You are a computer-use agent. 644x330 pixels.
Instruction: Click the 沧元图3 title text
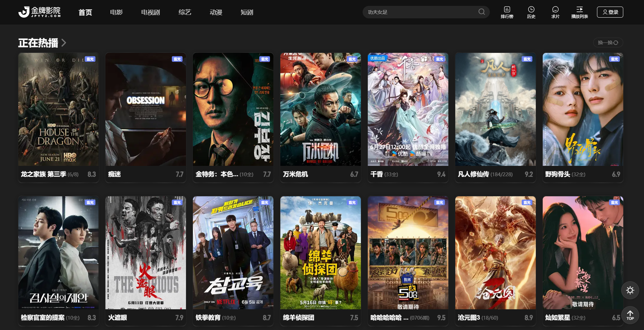469,318
